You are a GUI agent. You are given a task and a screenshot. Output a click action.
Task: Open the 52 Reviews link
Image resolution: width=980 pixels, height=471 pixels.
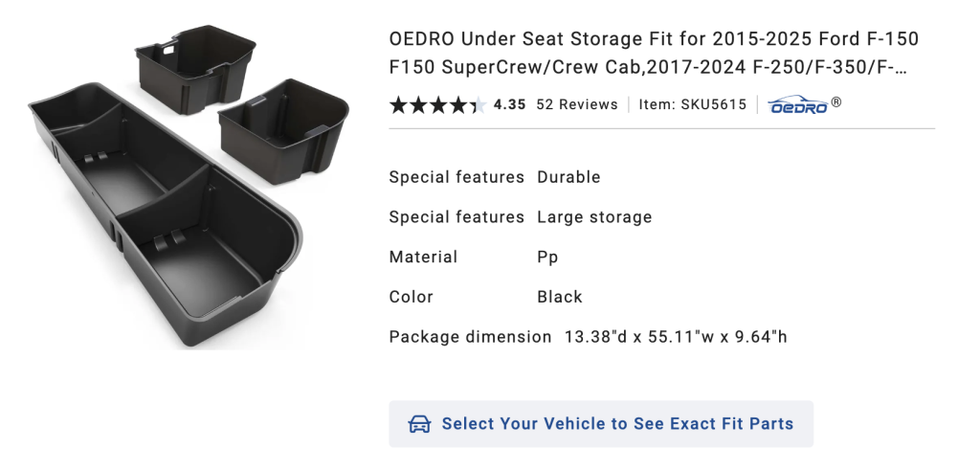point(577,105)
